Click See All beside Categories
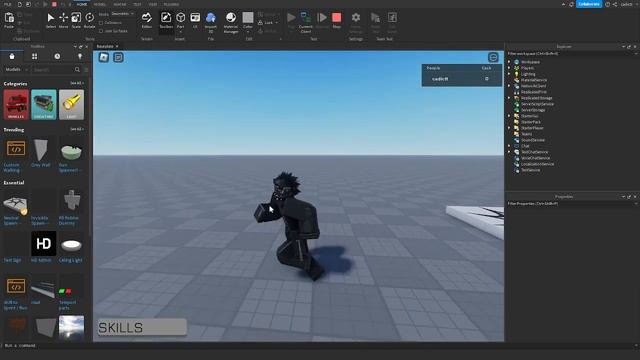The width and height of the screenshot is (640, 360). [x=76, y=83]
